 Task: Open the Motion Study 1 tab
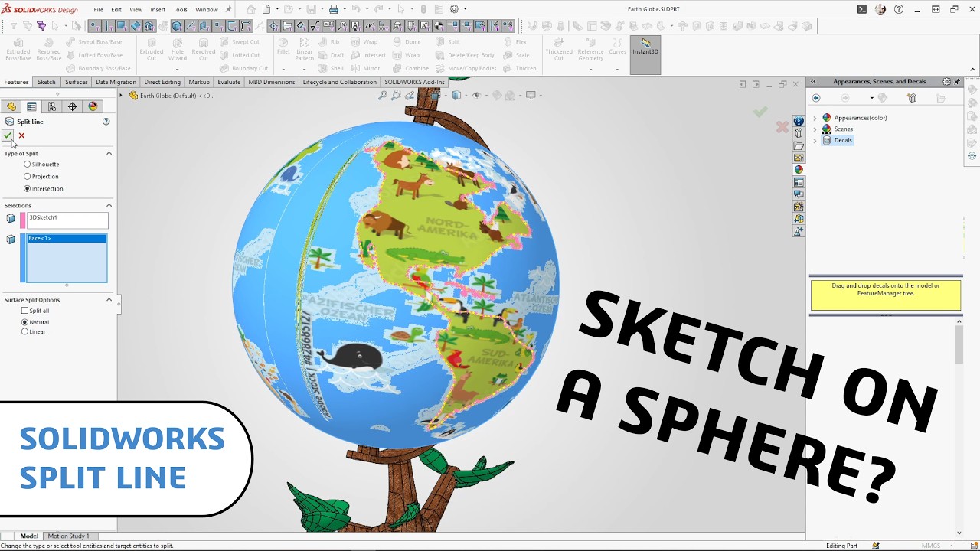point(68,536)
